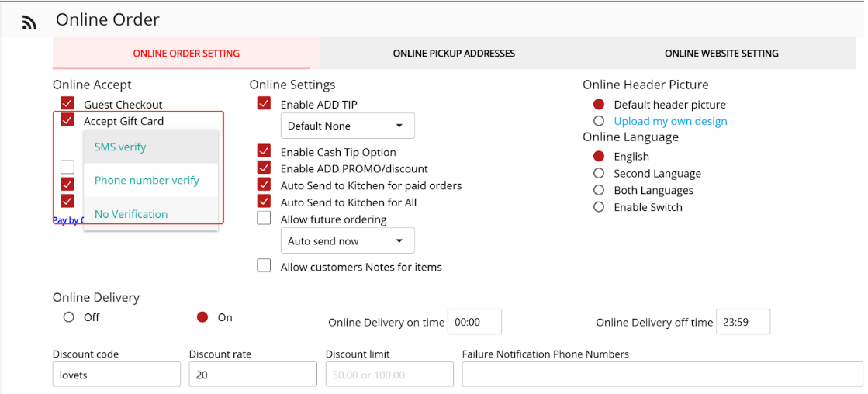Click the Online Delivery section heading
This screenshot has width=868, height=394.
coord(96,297)
